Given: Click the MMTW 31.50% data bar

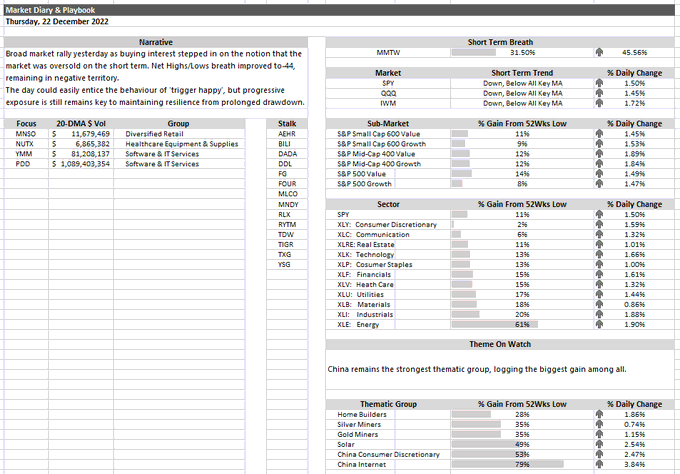Looking at the screenshot, I should pyautogui.click(x=474, y=52).
